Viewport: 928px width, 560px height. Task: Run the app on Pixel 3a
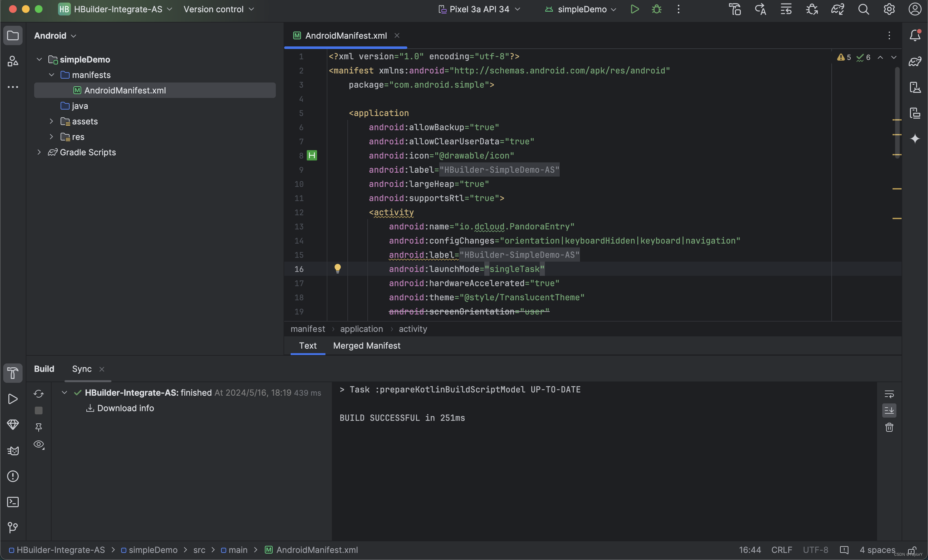[x=634, y=9]
